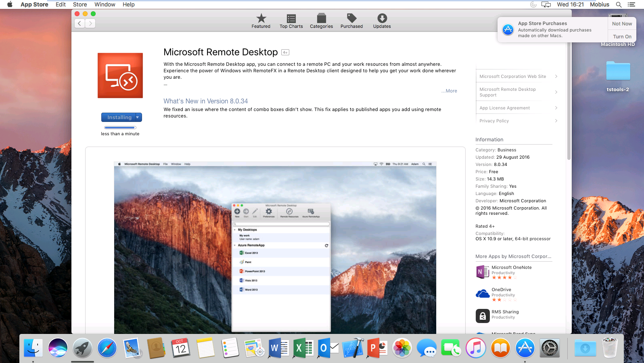This screenshot has width=644, height=363.
Task: Open the Featured tab in App Store toolbar
Action: [x=261, y=21]
